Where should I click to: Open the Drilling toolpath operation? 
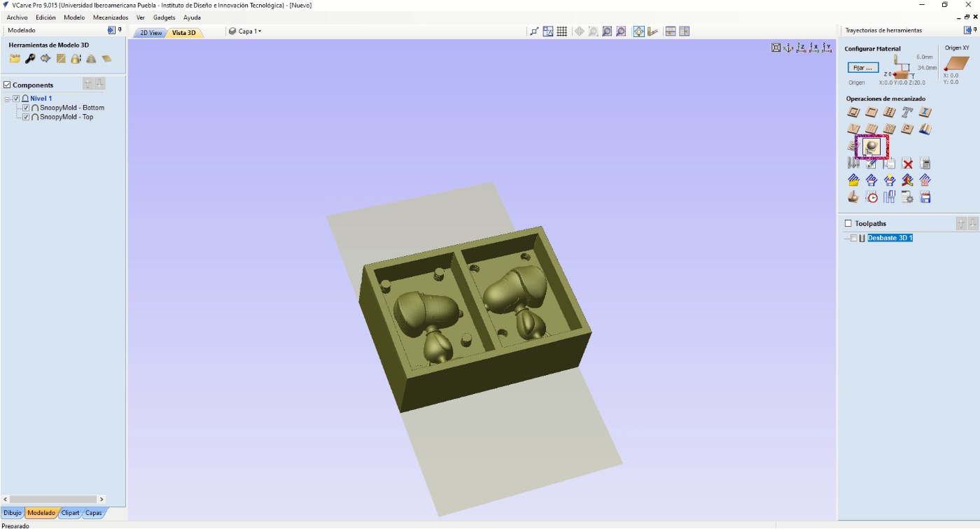tap(890, 112)
